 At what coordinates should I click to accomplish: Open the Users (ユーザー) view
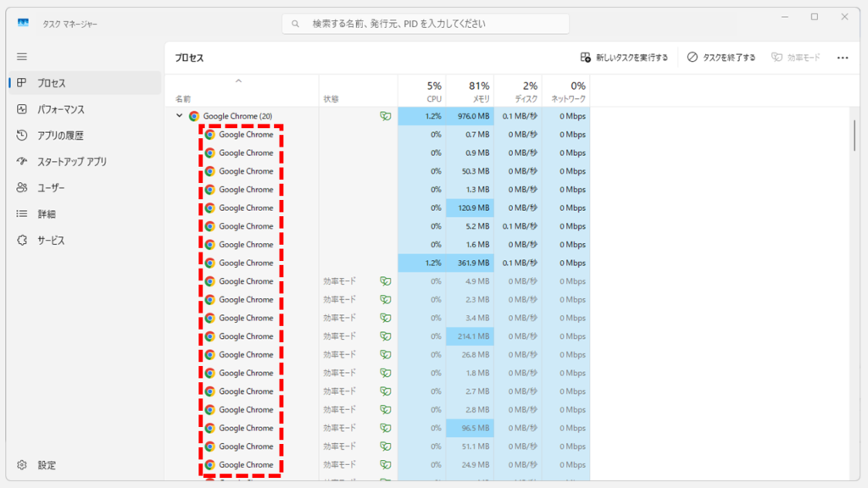[x=59, y=187]
